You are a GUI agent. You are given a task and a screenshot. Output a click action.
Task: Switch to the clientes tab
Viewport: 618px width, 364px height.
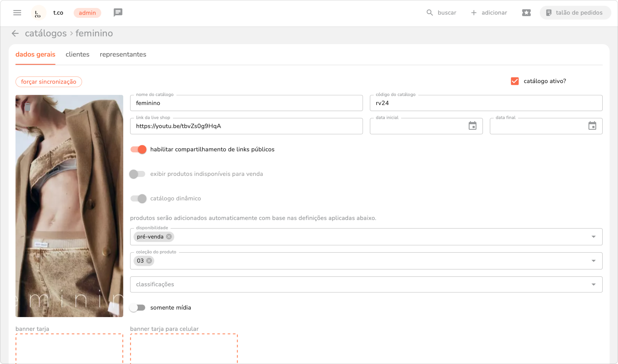(x=78, y=55)
